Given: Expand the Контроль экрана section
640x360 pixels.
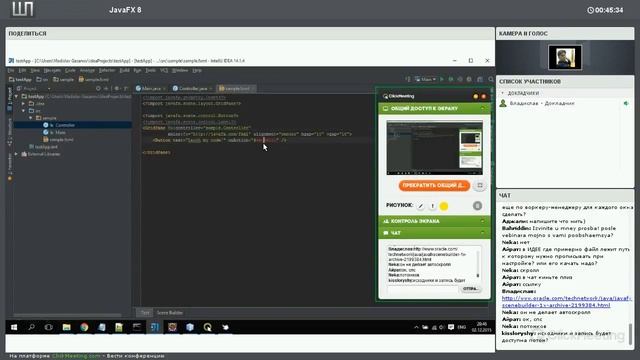Looking at the screenshot, I should coord(434,221).
